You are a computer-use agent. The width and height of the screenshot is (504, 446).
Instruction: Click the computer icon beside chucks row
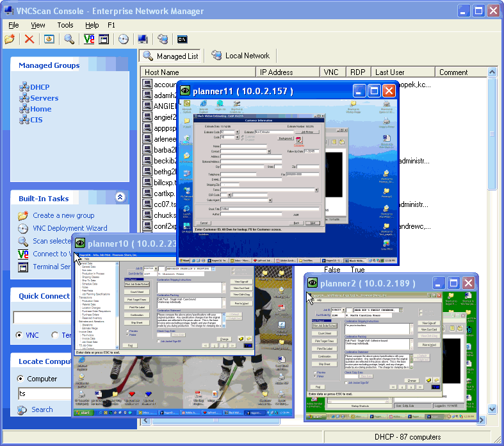click(147, 215)
